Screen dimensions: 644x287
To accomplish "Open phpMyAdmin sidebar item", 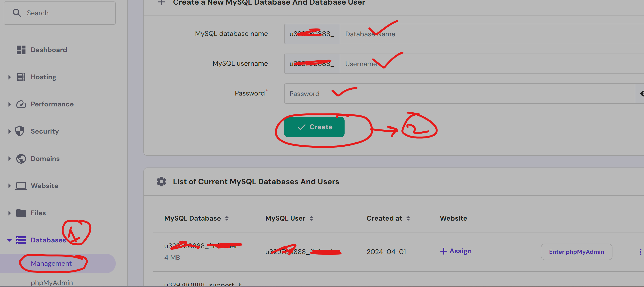I will [52, 282].
